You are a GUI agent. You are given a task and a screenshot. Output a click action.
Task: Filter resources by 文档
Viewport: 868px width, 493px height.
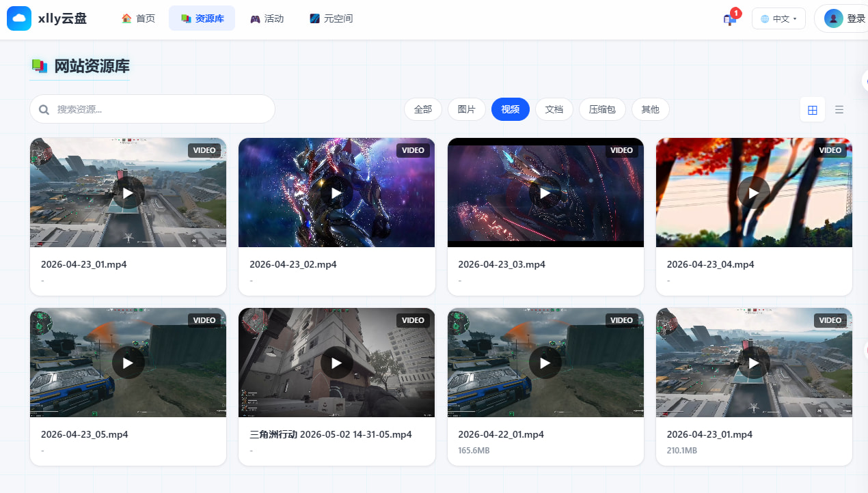tap(554, 109)
